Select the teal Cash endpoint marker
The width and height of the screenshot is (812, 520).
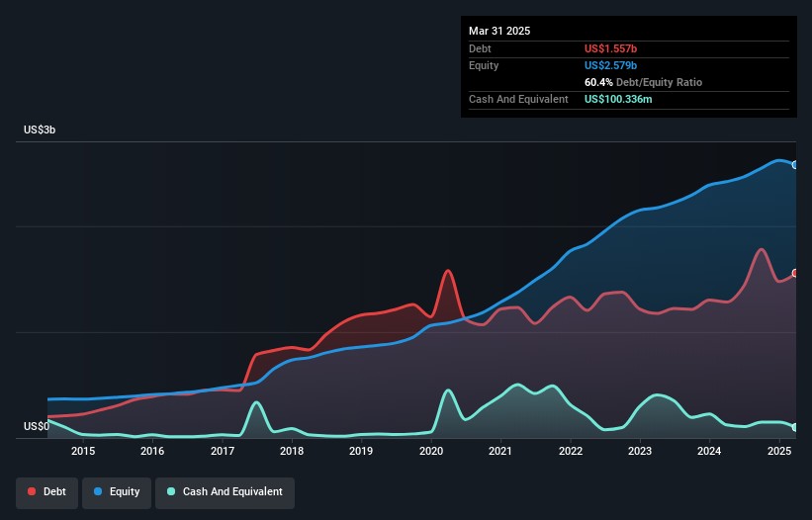(x=795, y=427)
